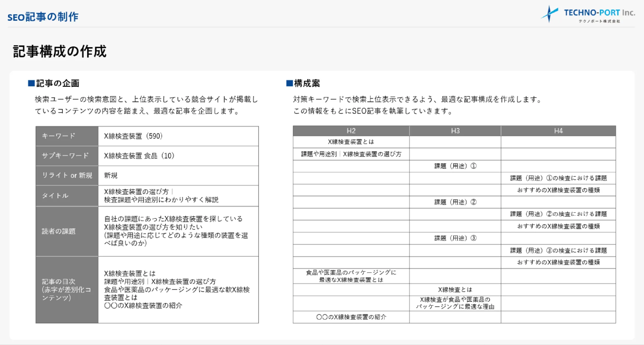
Task: Select '課題や用途別｜X線検査装置の選び方' in the H2 column
Action: [x=351, y=154]
